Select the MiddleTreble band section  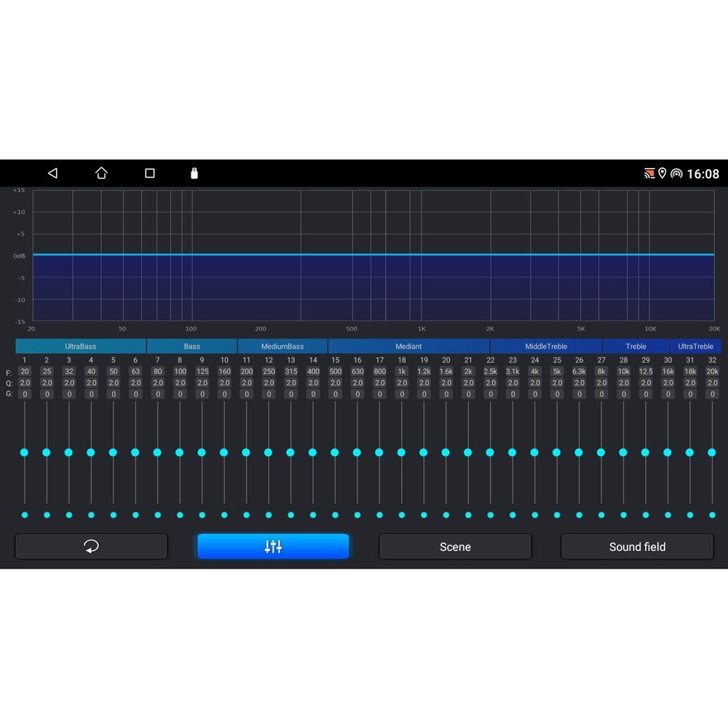click(x=546, y=346)
